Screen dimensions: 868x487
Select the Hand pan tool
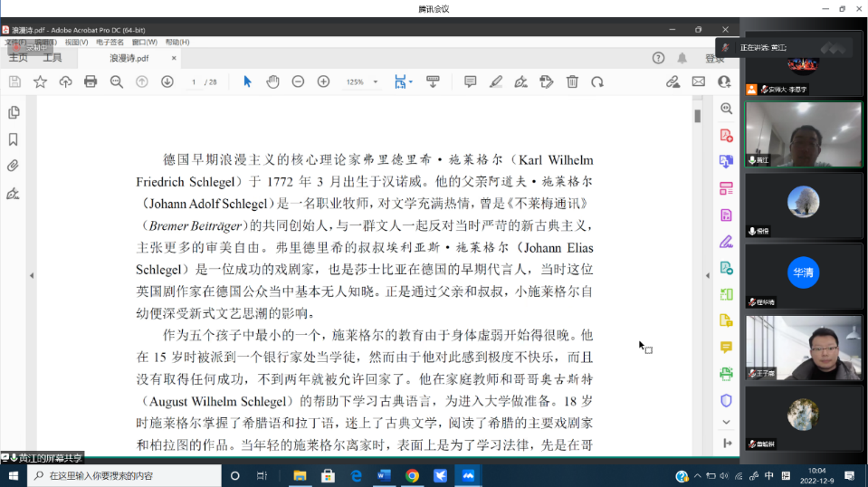click(x=272, y=81)
